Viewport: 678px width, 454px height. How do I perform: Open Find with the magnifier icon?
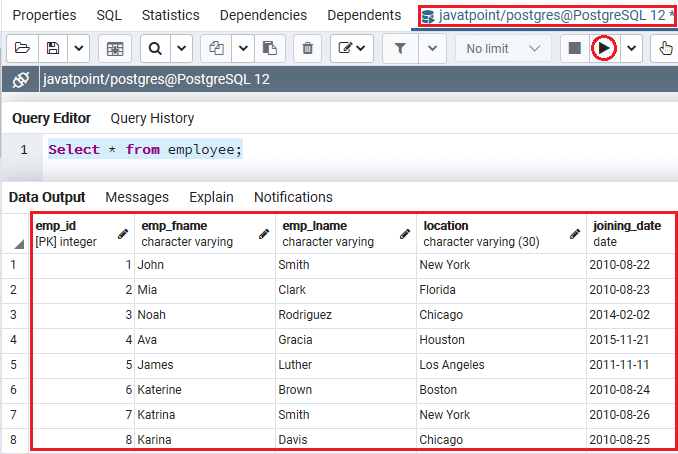(x=155, y=48)
